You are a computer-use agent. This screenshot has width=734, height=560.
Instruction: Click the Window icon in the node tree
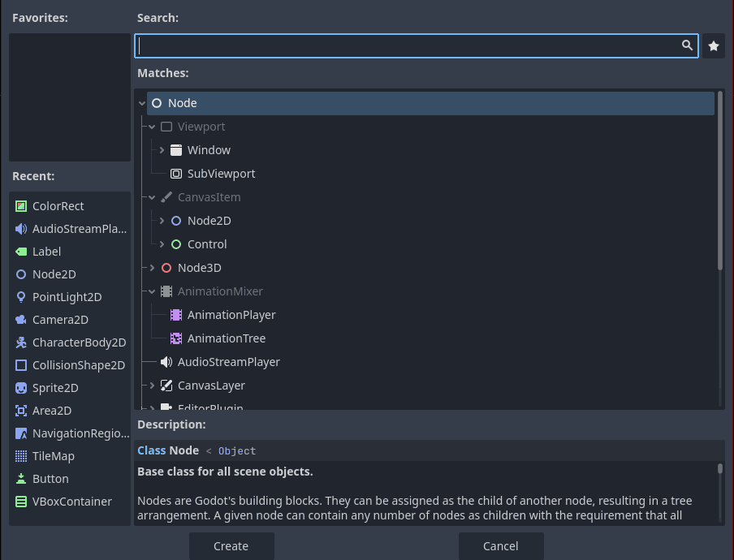tap(176, 150)
